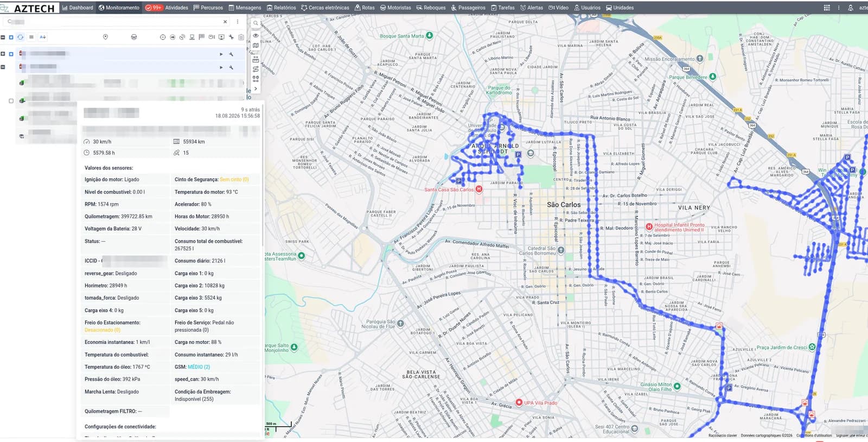Image resolution: width=868 pixels, height=442 pixels.
Task: Clear the unit search field
Action: coord(225,22)
